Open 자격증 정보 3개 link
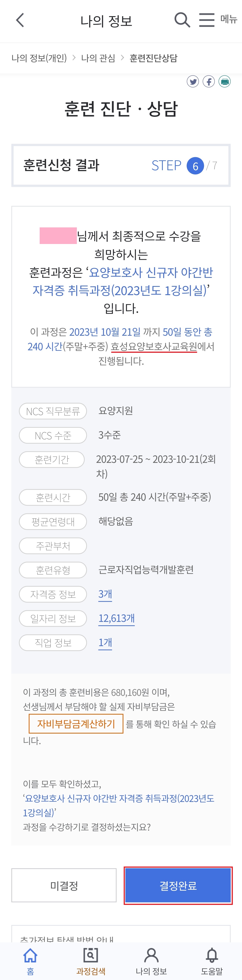 pos(105,594)
